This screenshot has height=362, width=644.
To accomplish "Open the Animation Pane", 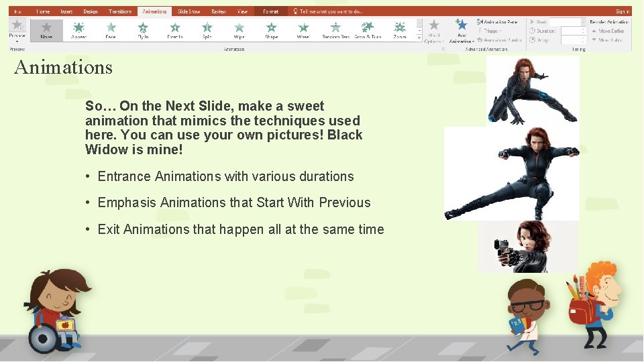I will click(497, 21).
